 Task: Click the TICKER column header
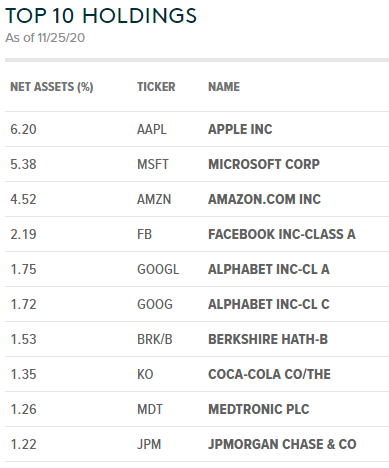(156, 87)
